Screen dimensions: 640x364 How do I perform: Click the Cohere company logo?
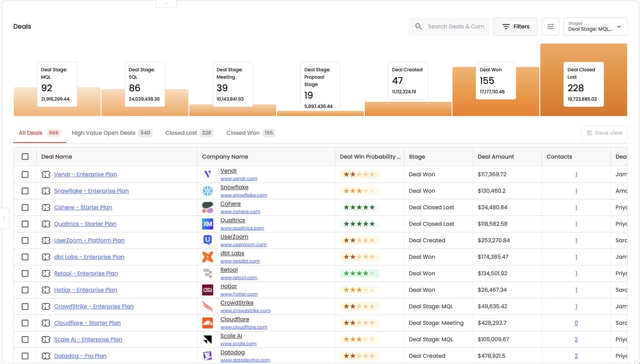click(208, 207)
